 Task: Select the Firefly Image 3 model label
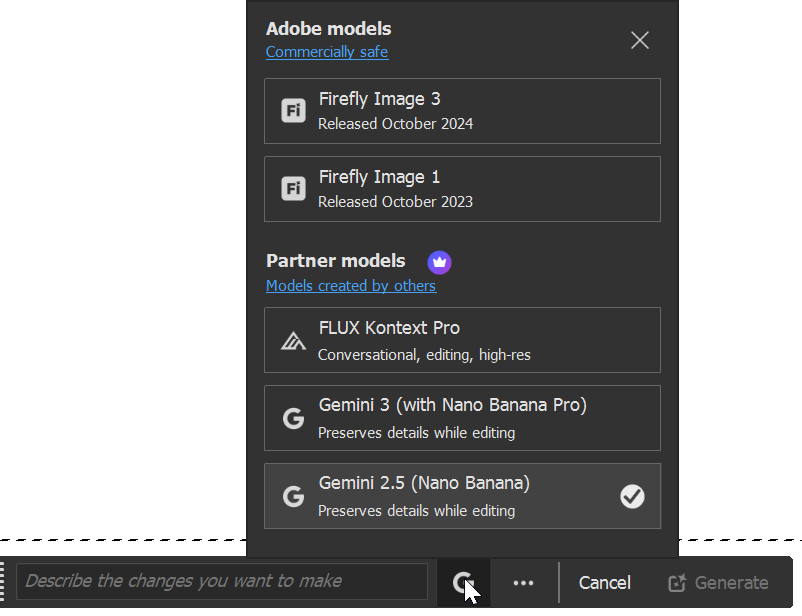click(x=380, y=99)
